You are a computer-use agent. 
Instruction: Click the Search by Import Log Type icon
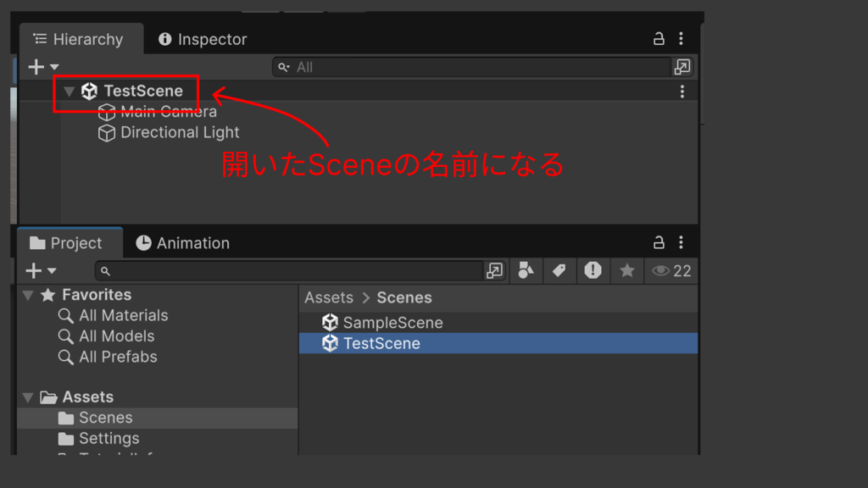593,271
